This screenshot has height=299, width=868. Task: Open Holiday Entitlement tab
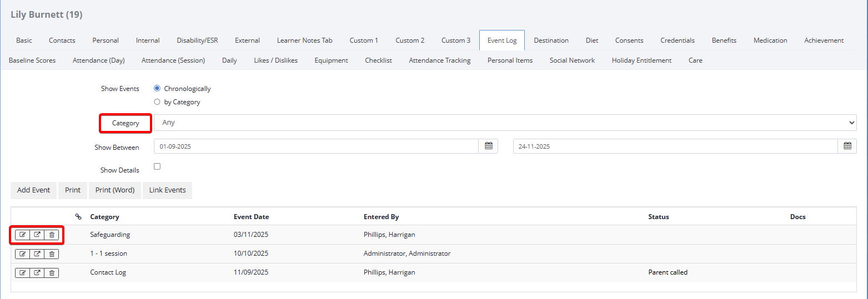(x=641, y=60)
